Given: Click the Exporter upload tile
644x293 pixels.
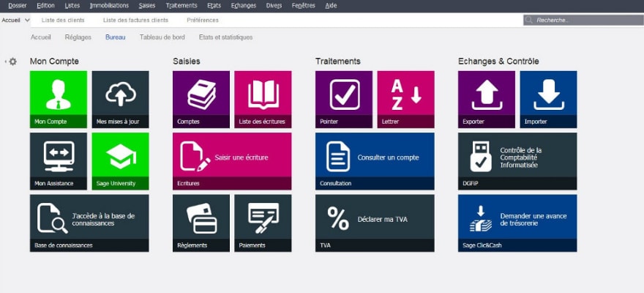Looking at the screenshot, I should [486, 99].
